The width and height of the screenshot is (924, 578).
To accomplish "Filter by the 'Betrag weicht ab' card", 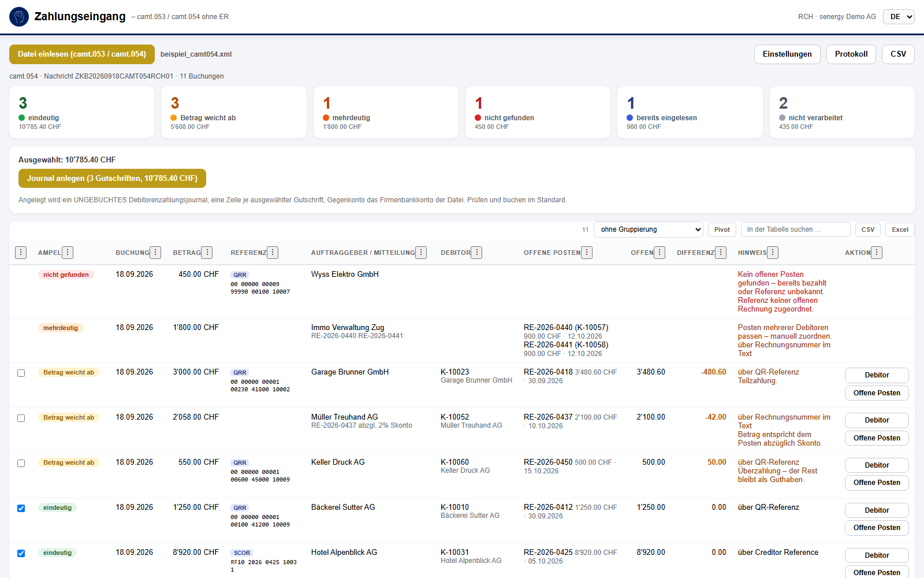I will pyautogui.click(x=234, y=112).
